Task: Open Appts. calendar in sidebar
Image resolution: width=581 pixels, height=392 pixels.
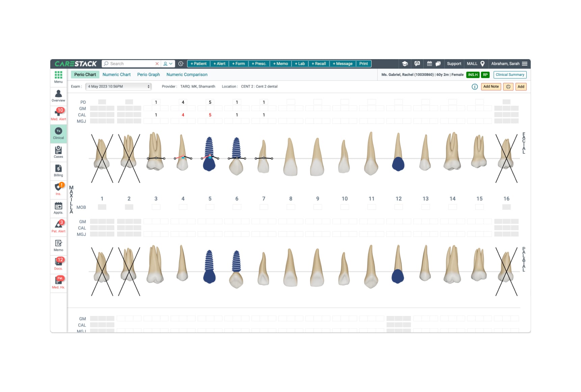Action: click(58, 208)
